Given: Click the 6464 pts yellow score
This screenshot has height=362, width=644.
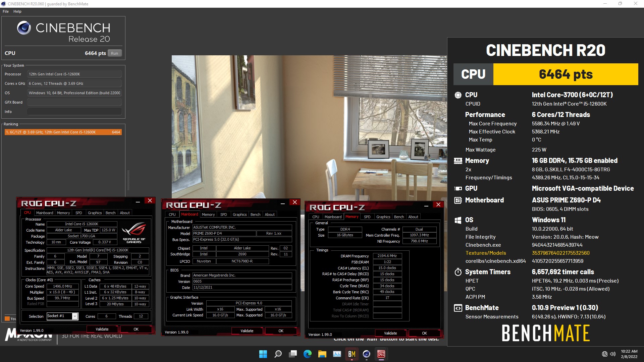Looking at the screenshot, I should pyautogui.click(x=566, y=74).
